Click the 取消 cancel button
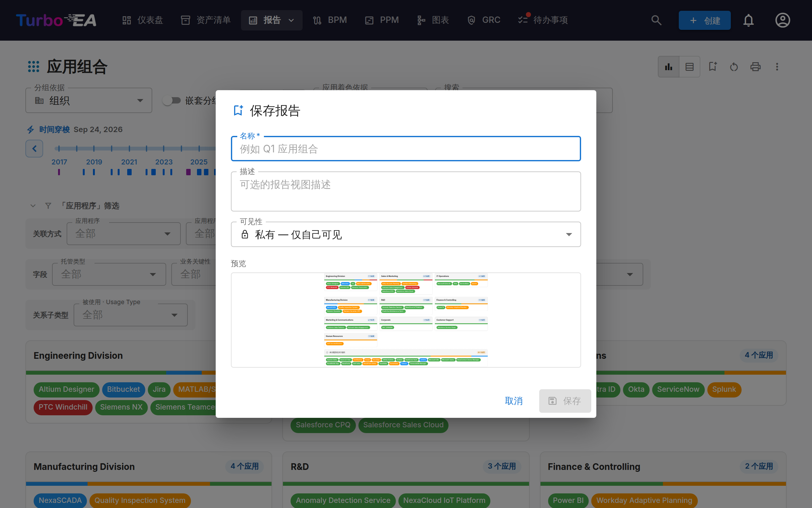812x508 pixels. click(514, 401)
